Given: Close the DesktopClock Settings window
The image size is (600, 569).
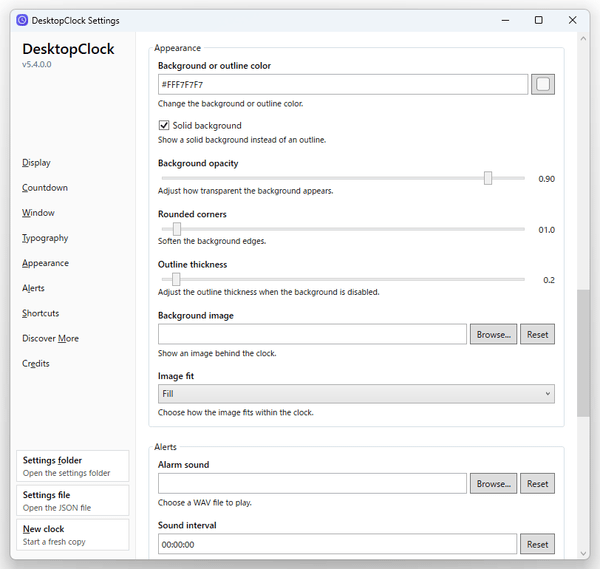Looking at the screenshot, I should [572, 20].
